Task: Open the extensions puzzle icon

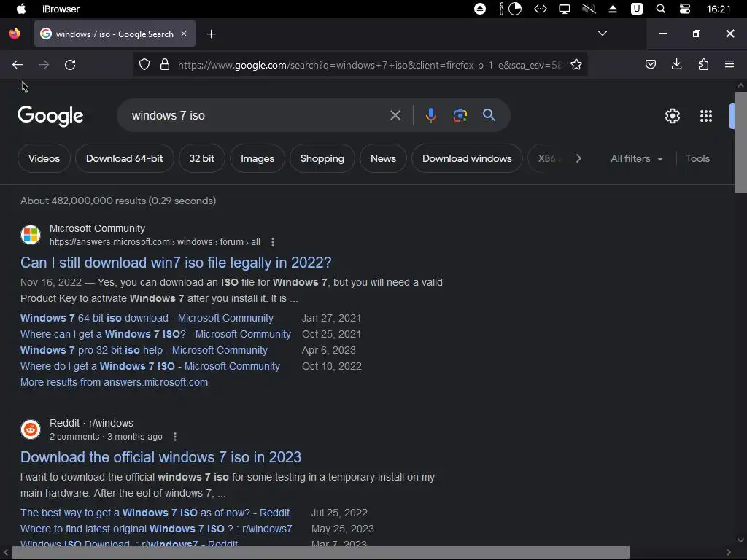Action: point(703,64)
